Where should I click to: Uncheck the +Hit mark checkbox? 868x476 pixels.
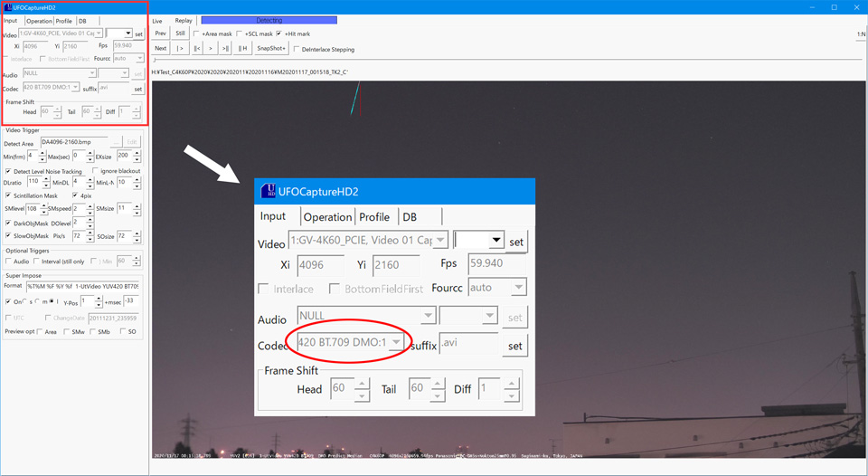coord(279,33)
